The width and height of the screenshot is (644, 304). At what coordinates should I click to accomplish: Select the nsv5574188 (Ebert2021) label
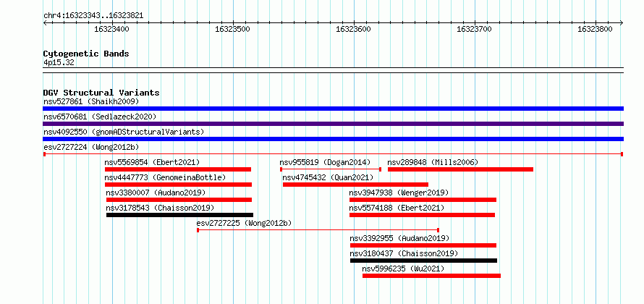pyautogui.click(x=397, y=208)
